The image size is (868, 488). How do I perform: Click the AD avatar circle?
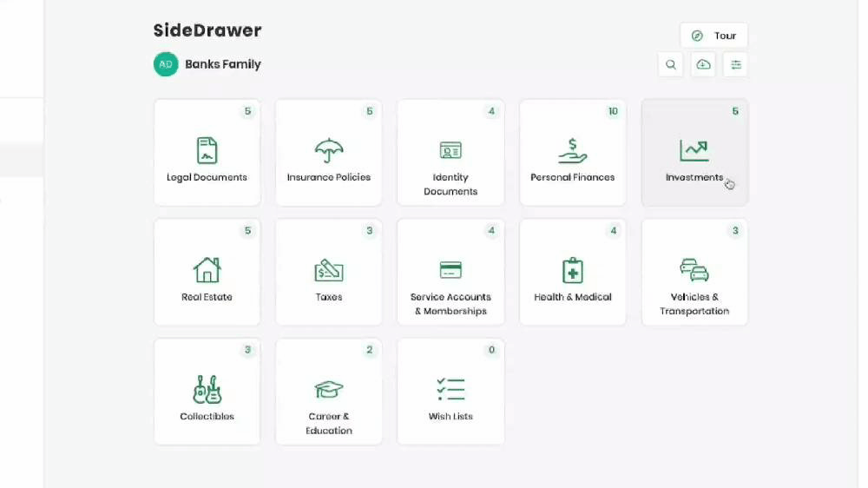[x=166, y=64]
